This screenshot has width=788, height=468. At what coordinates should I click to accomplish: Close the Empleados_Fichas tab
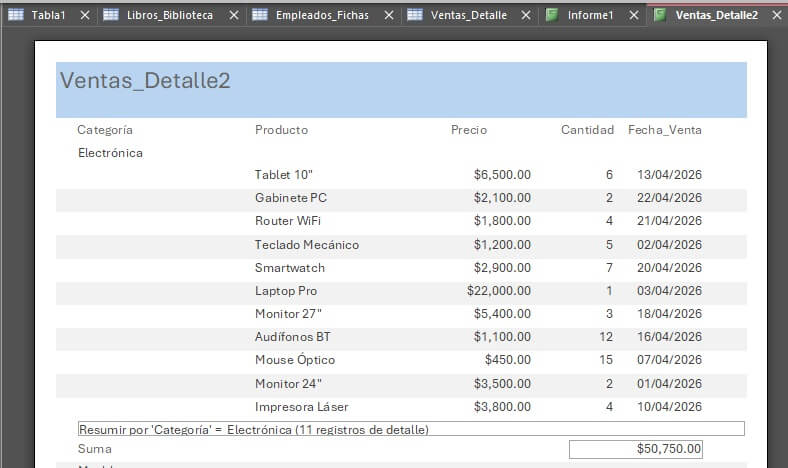(388, 15)
